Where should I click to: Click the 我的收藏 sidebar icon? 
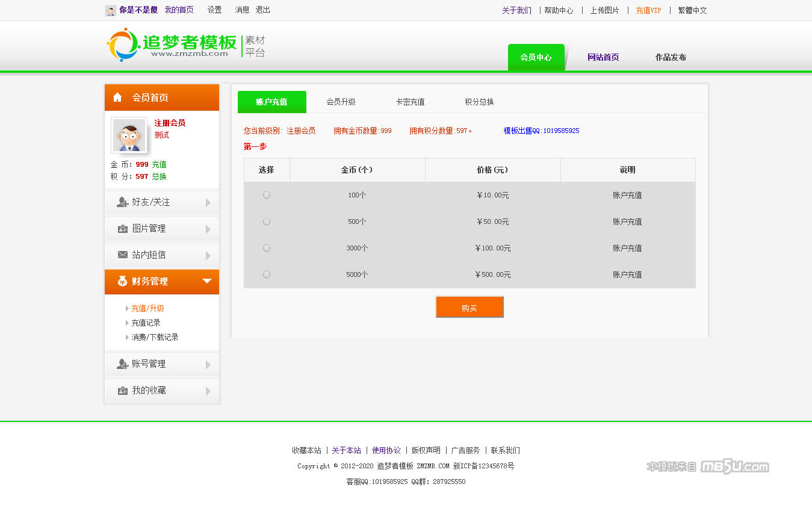click(123, 391)
